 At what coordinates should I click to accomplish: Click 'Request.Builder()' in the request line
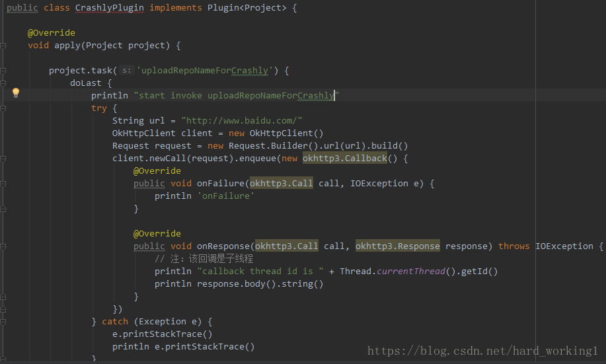[x=274, y=146]
